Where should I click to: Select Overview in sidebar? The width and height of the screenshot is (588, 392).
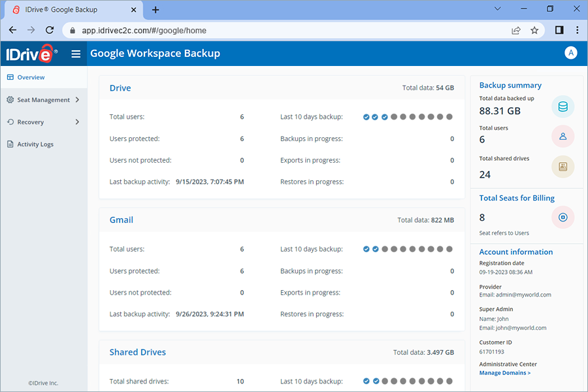click(44, 77)
